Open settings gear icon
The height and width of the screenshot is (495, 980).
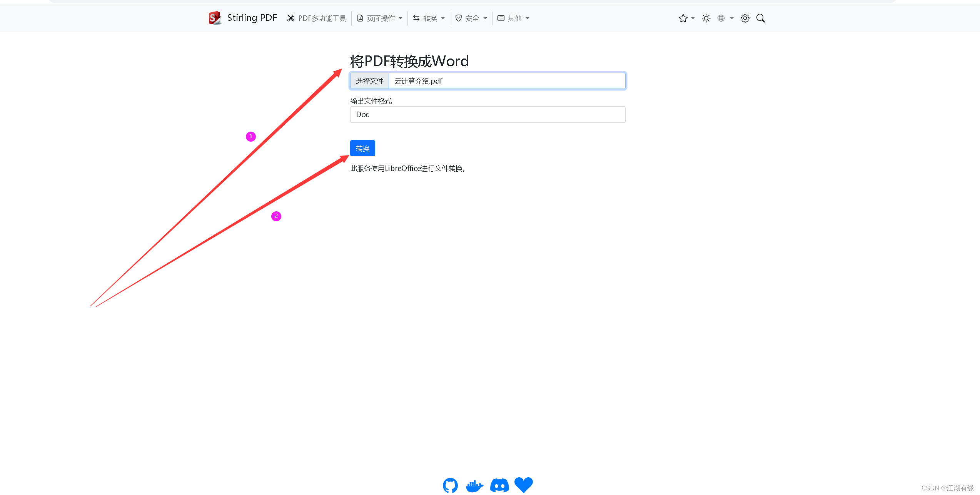point(745,18)
